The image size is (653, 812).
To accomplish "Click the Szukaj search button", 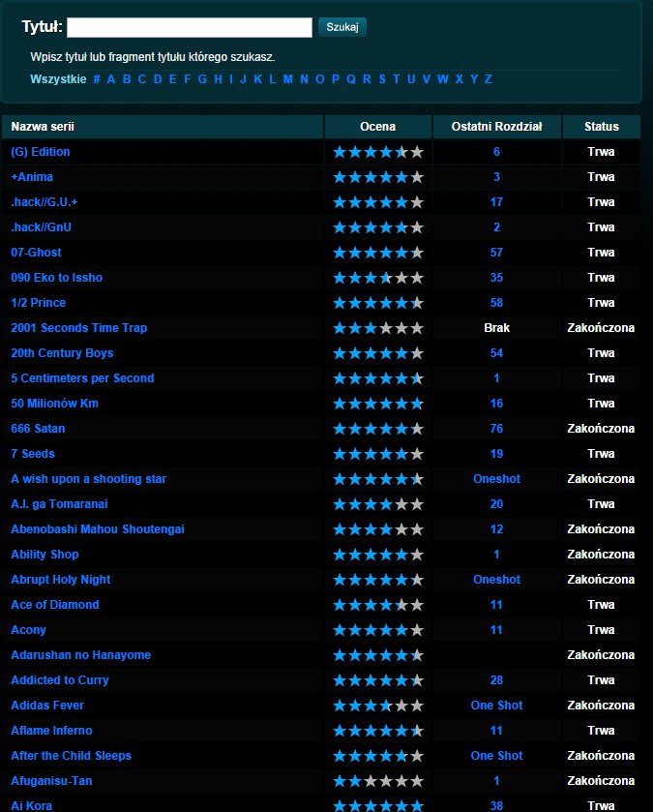I will (x=342, y=27).
